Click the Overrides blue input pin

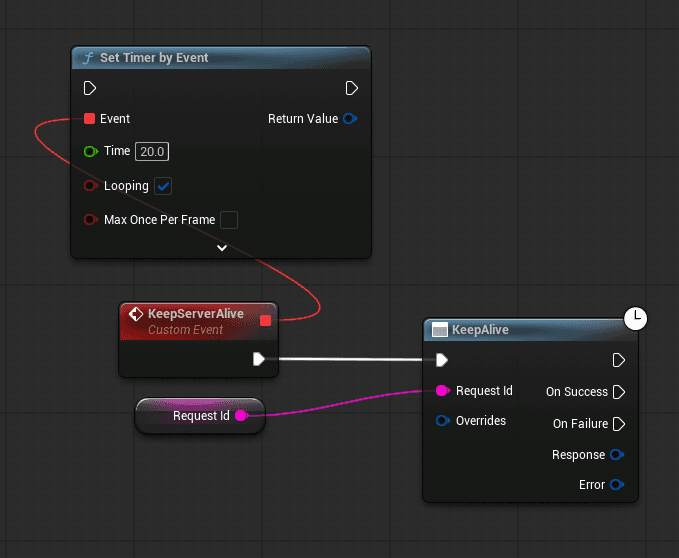(443, 421)
